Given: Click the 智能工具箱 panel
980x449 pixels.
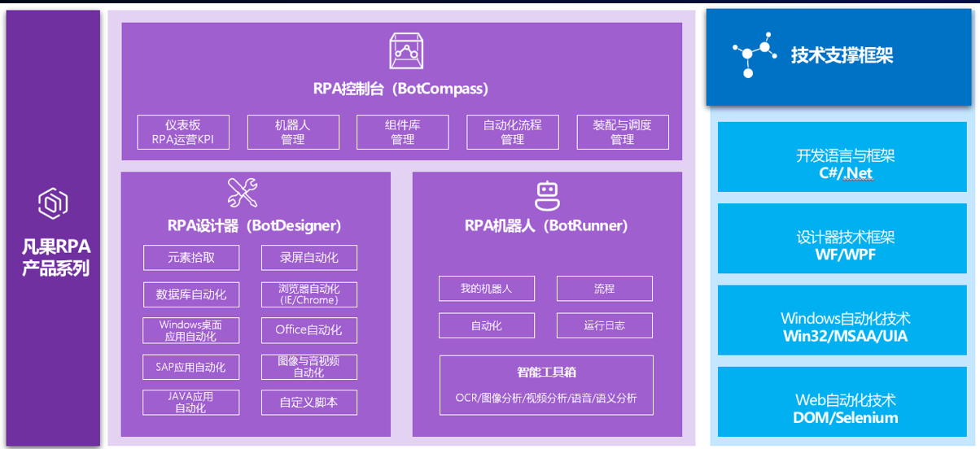Looking at the screenshot, I should tap(546, 385).
